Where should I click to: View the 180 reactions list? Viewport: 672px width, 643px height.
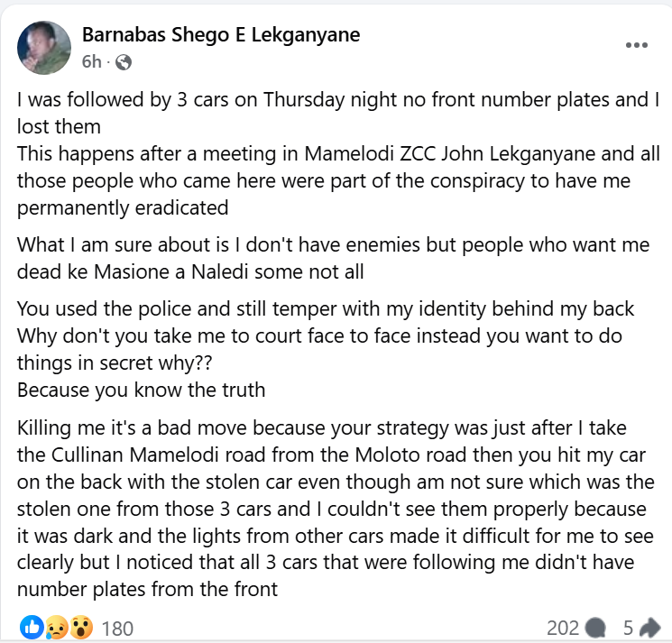point(116,628)
